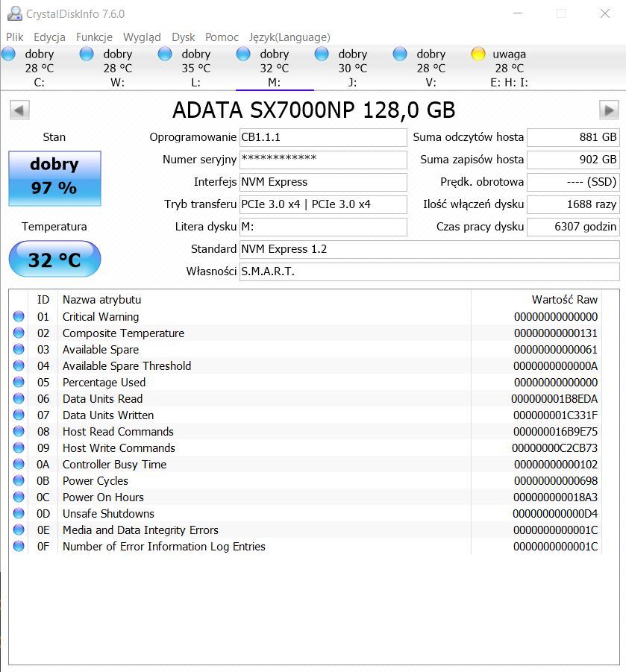
Task: Click status orb of Data Units Read row
Action: pos(19,398)
